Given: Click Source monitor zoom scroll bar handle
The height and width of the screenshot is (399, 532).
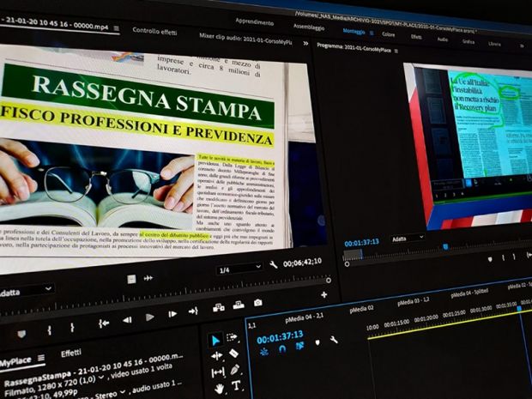Looking at the screenshot, I should point(328,281).
